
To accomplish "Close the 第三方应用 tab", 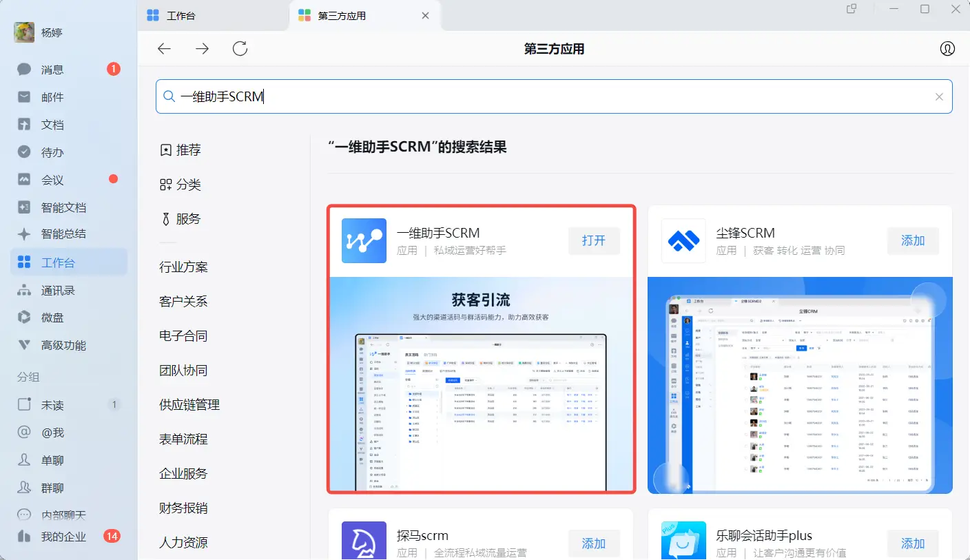I will (x=425, y=16).
